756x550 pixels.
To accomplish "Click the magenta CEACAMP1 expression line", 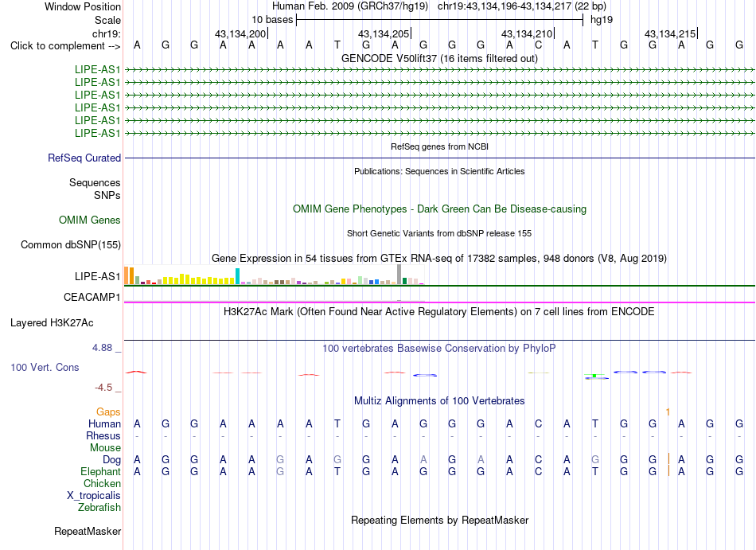I will click(x=439, y=302).
